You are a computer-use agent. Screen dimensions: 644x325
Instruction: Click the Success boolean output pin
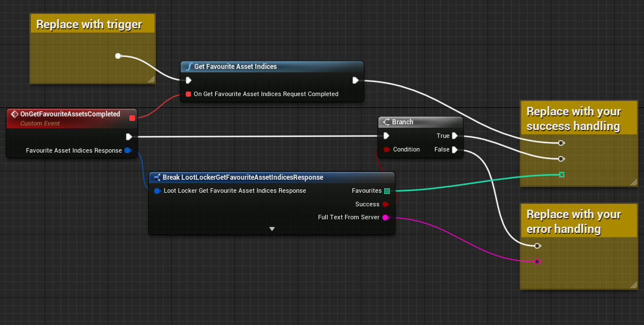point(386,205)
